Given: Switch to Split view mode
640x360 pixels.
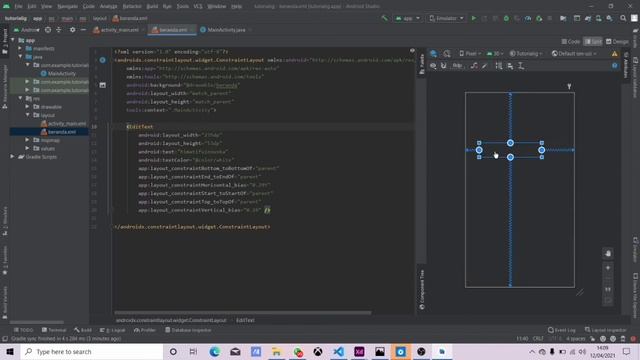Looking at the screenshot, I should click(593, 42).
